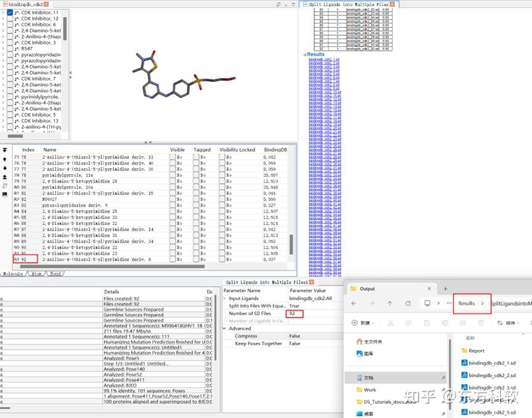Image resolution: width=532 pixels, height=418 pixels.
Task: Select the Cut (scissors) icon in Explorer toolbar
Action: click(390, 323)
